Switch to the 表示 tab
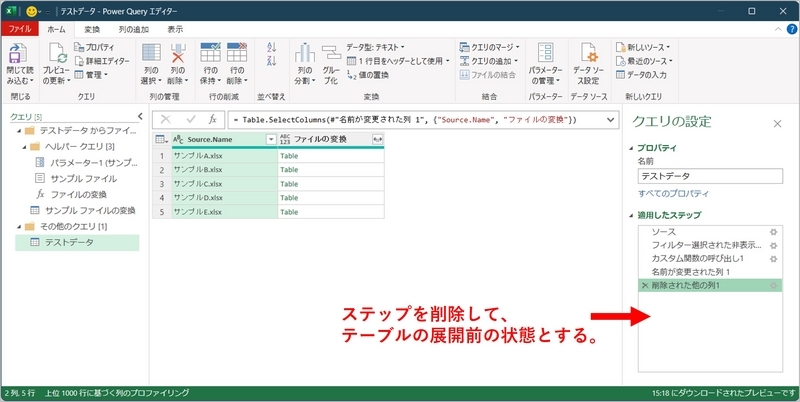The width and height of the screenshot is (800, 402). [x=175, y=30]
